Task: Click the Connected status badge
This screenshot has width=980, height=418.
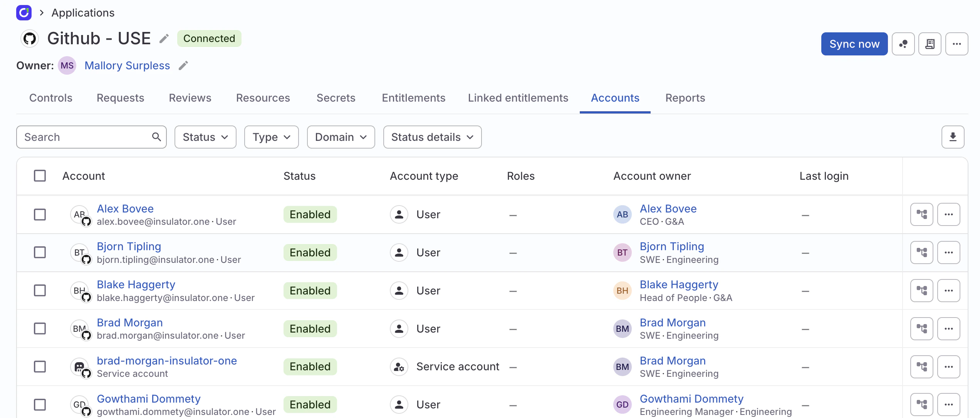Action: (209, 38)
